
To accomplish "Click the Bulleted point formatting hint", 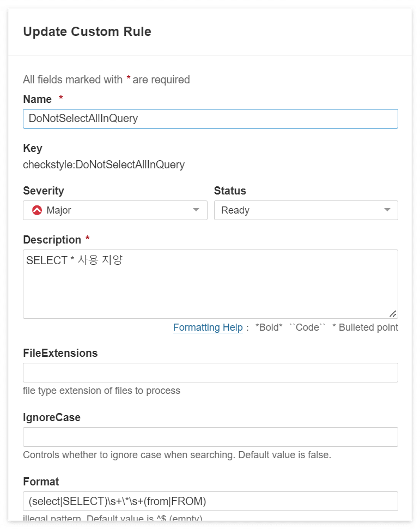I will [366, 327].
